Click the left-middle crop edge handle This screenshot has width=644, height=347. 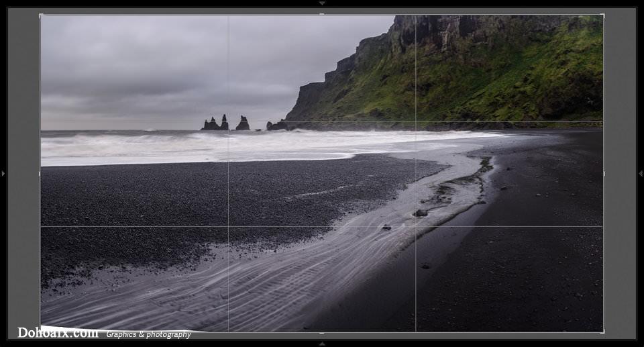[40, 173]
